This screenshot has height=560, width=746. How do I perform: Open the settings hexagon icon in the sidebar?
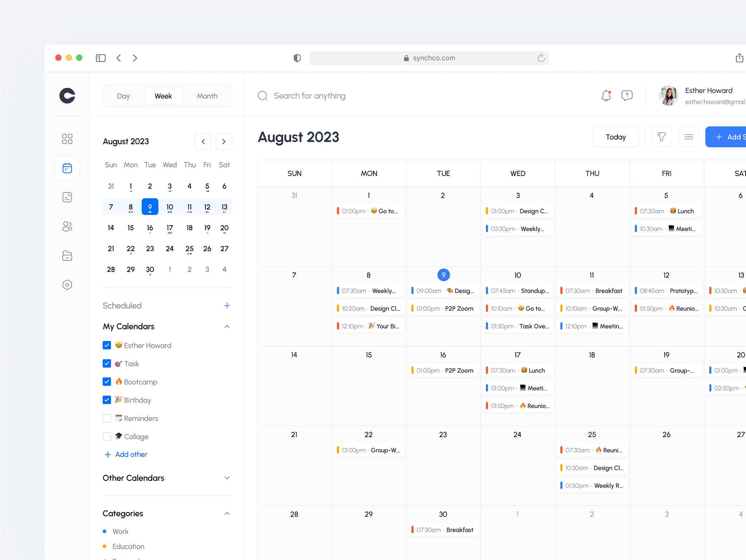point(67,285)
